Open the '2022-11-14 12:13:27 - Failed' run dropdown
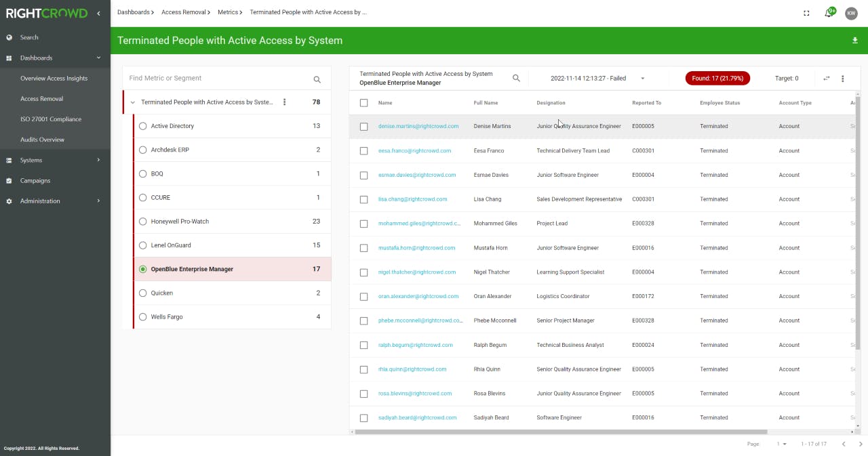Image resolution: width=868 pixels, height=456 pixels. pyautogui.click(x=589, y=78)
